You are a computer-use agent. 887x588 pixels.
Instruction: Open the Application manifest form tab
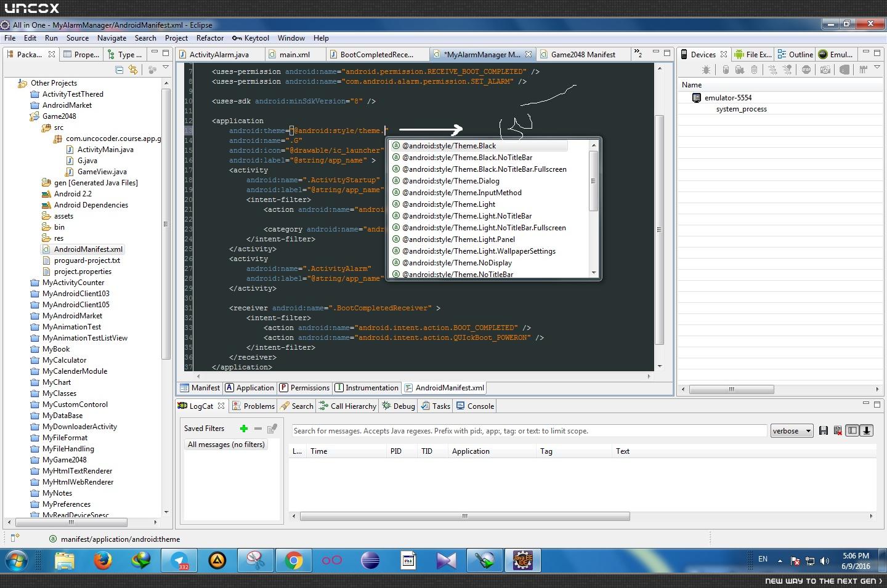coord(249,388)
